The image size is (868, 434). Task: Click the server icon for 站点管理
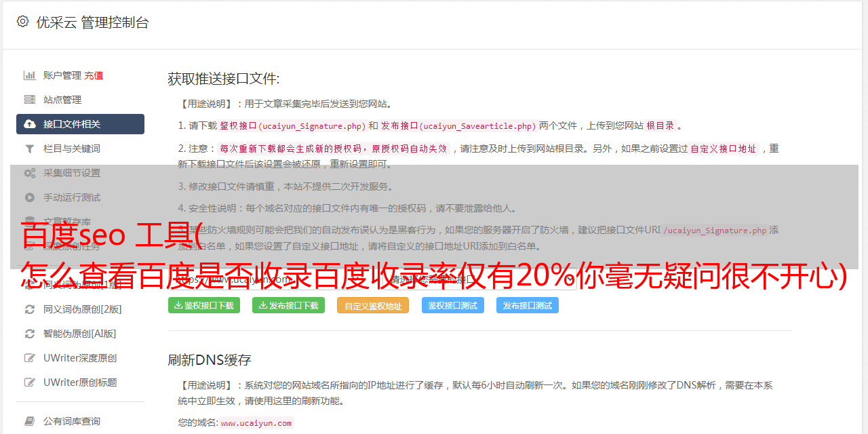pyautogui.click(x=30, y=100)
